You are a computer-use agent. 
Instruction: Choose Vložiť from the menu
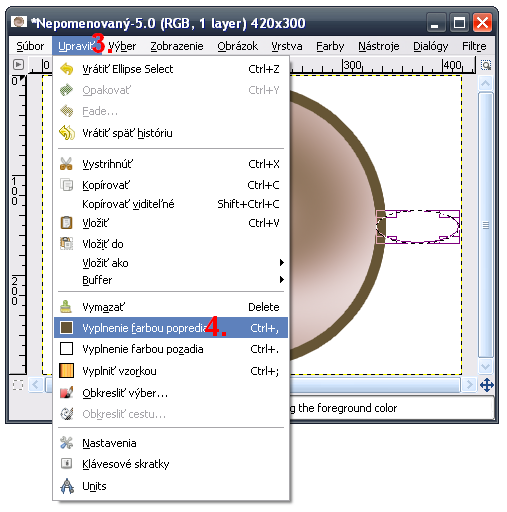tap(171, 223)
